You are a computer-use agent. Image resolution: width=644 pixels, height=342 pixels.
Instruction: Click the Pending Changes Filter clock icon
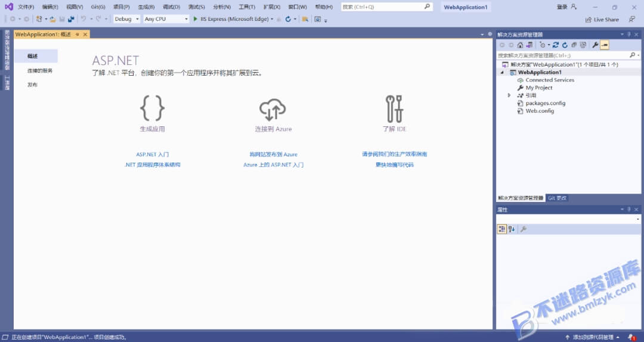pos(543,45)
